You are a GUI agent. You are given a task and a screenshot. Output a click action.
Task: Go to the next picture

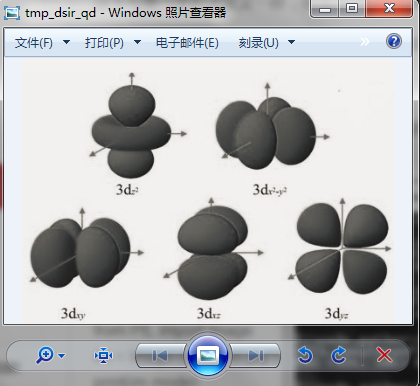(256, 356)
